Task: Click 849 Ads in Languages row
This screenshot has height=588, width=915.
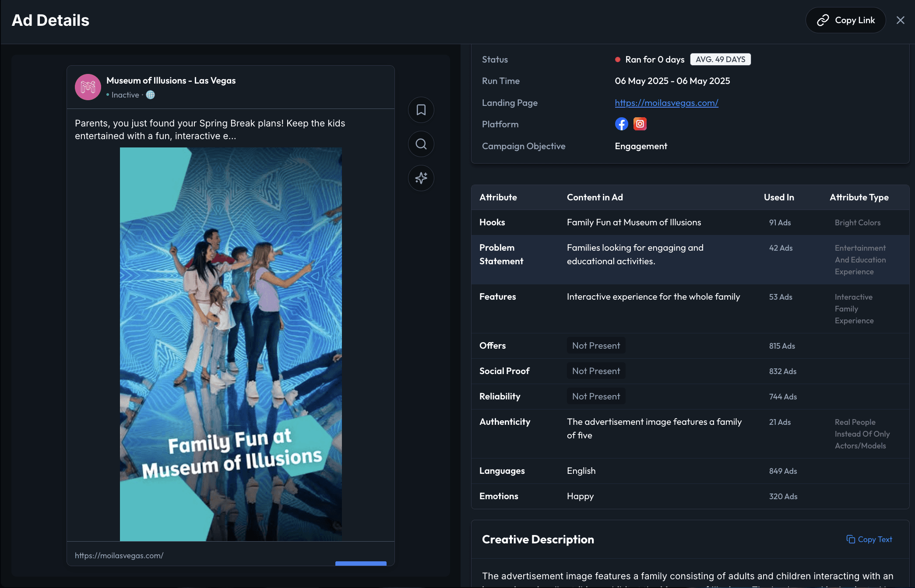Action: [x=783, y=471]
